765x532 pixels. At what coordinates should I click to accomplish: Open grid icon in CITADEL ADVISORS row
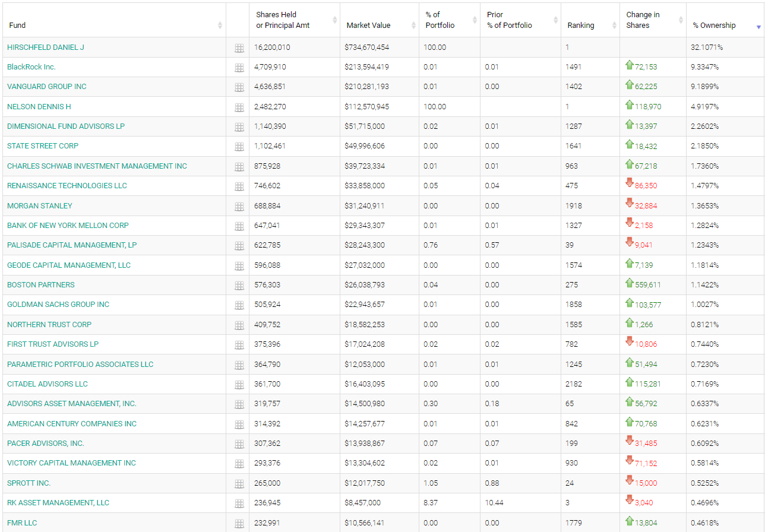click(x=239, y=385)
